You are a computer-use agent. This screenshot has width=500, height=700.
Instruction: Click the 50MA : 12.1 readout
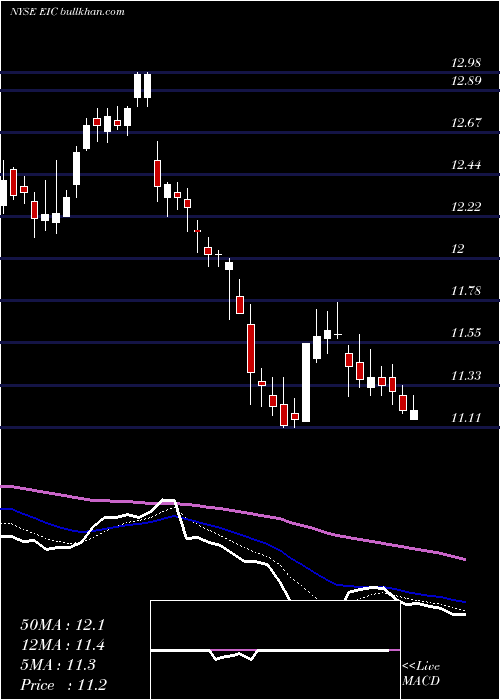click(62, 625)
